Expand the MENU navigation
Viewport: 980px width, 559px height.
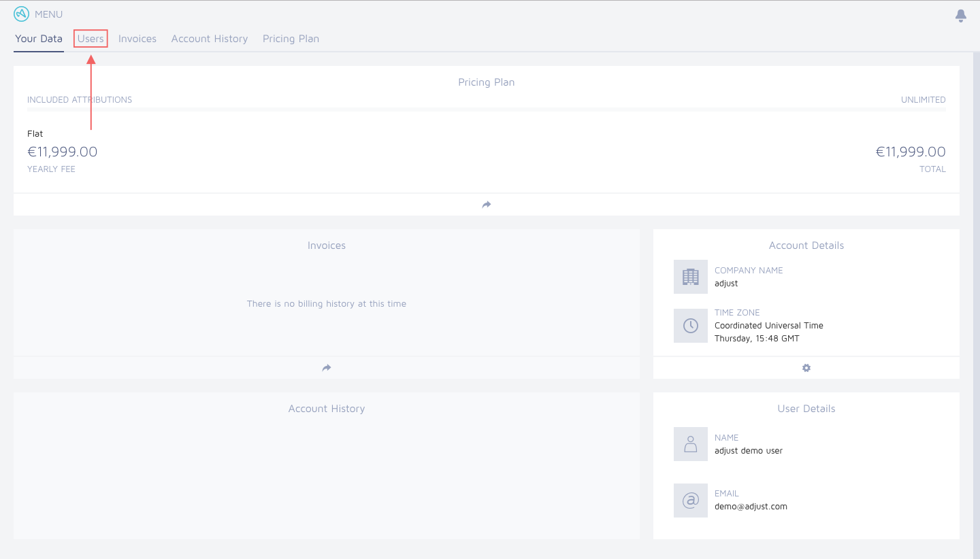48,14
